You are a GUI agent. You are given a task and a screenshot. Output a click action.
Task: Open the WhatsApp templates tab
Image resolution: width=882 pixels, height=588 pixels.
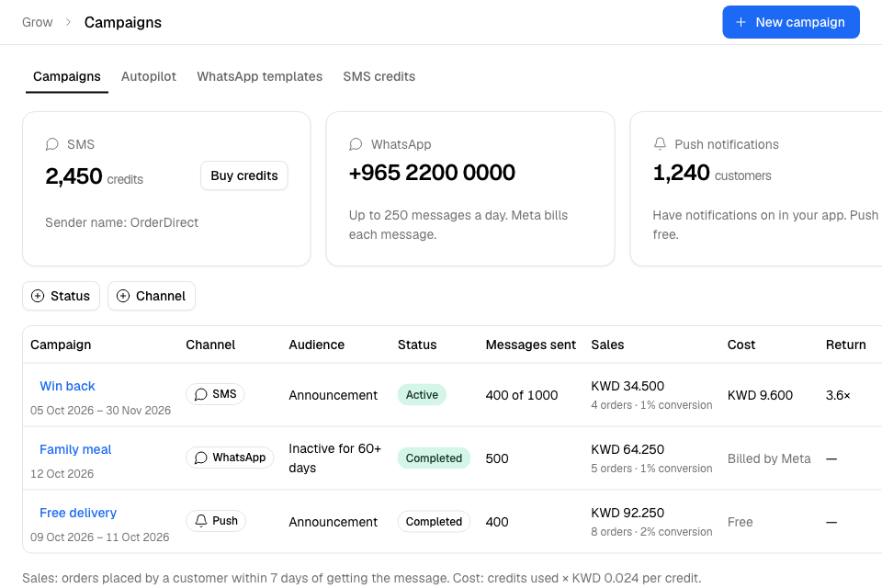point(259,76)
